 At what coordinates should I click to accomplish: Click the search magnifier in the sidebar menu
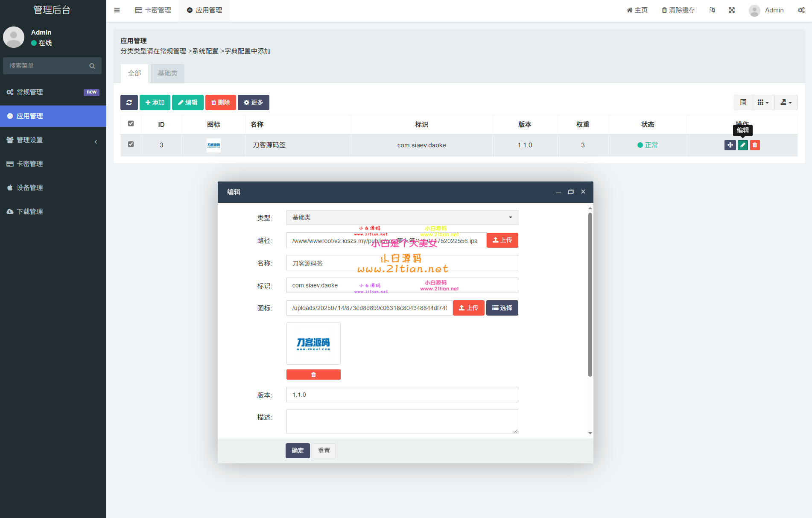point(92,66)
